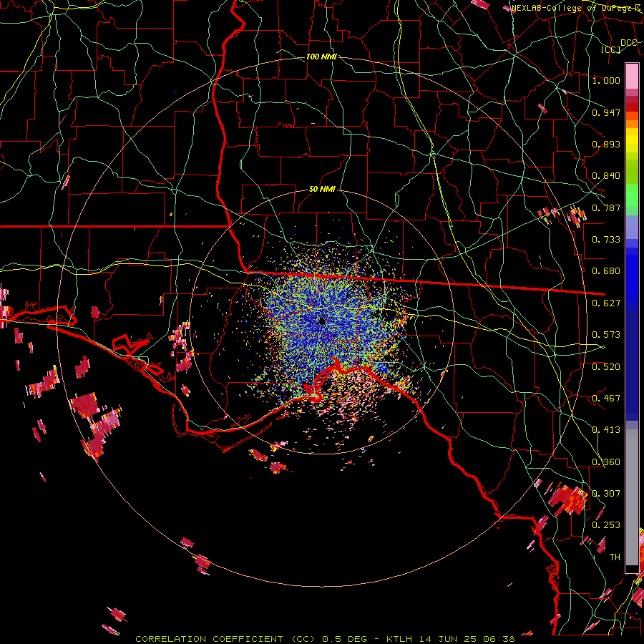This screenshot has width=644, height=644.
Task: Click the 0.680 color scale label
Action: [606, 271]
